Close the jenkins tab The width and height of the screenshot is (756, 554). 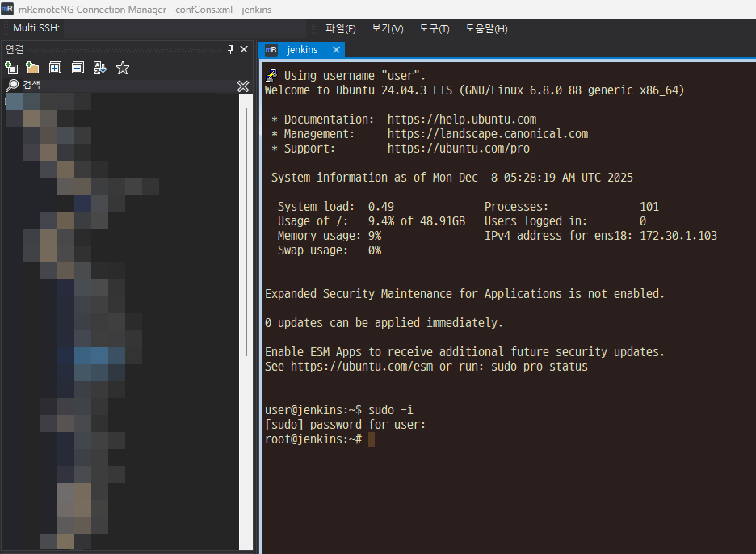click(x=336, y=49)
